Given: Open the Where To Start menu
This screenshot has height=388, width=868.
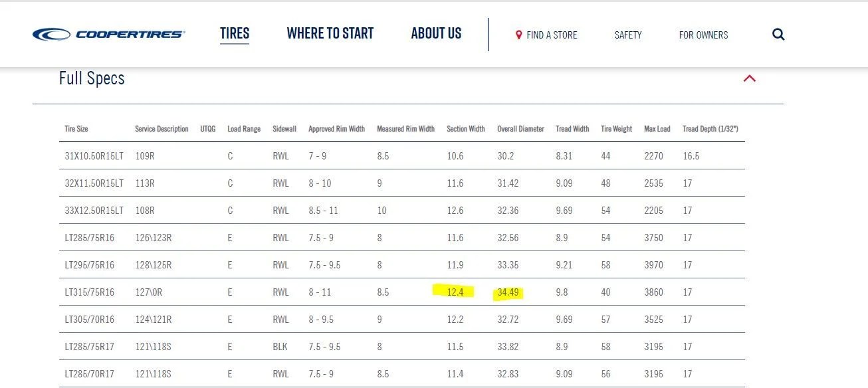Looking at the screenshot, I should (x=330, y=33).
